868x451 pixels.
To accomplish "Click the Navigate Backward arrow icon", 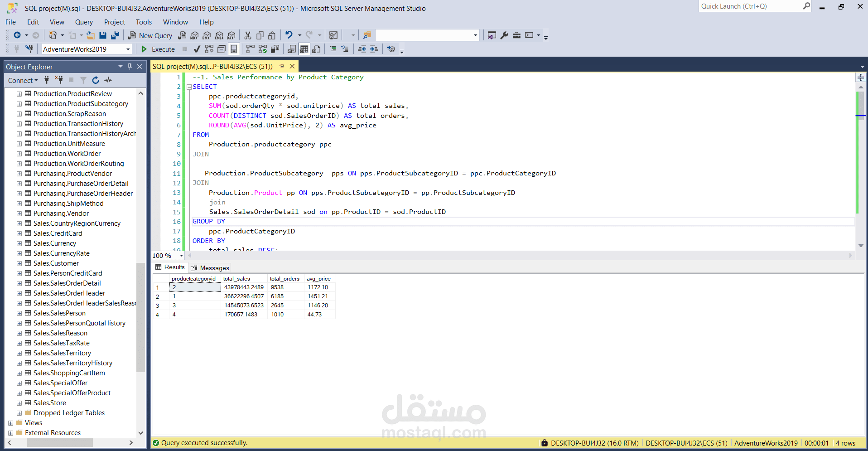I will 17,35.
